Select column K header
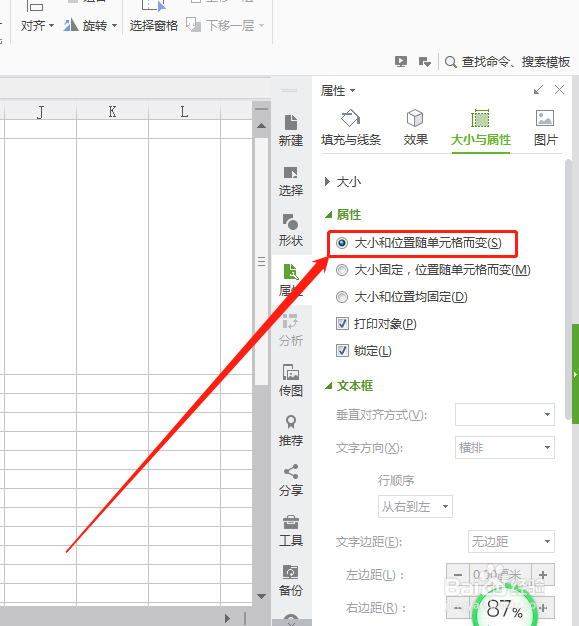 [113, 111]
